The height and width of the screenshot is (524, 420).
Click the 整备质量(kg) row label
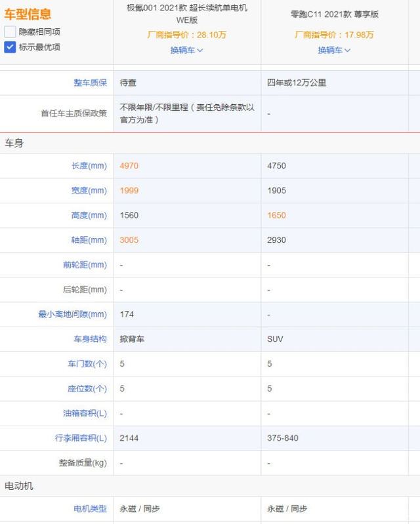[83, 462]
